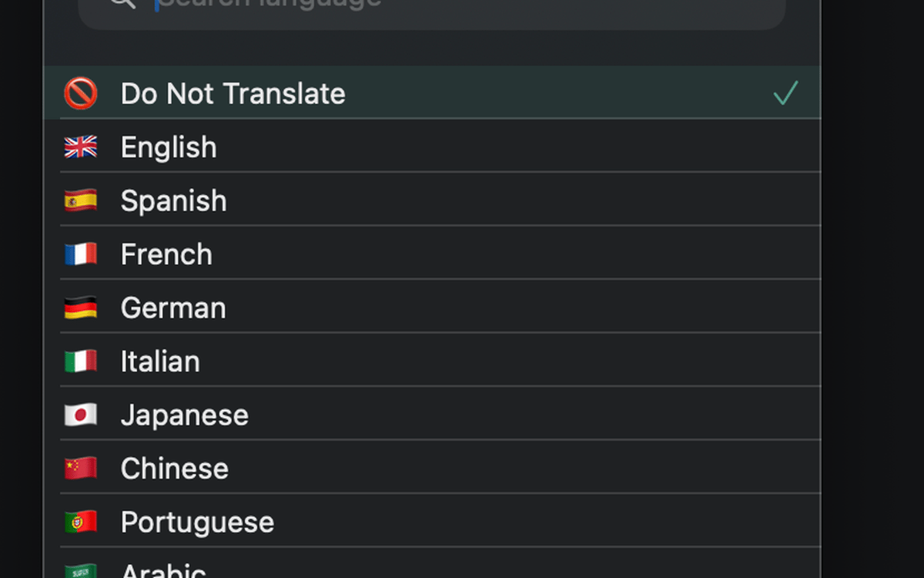Screen dimensions: 924x578
Task: Select Do Not Translate option
Action: tap(233, 93)
